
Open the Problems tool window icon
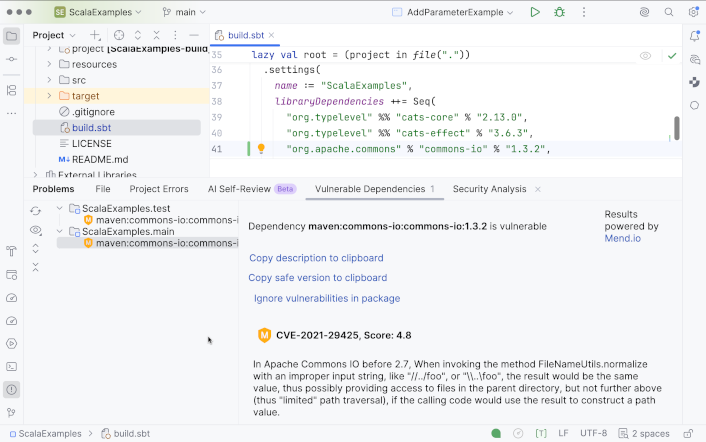click(x=12, y=390)
